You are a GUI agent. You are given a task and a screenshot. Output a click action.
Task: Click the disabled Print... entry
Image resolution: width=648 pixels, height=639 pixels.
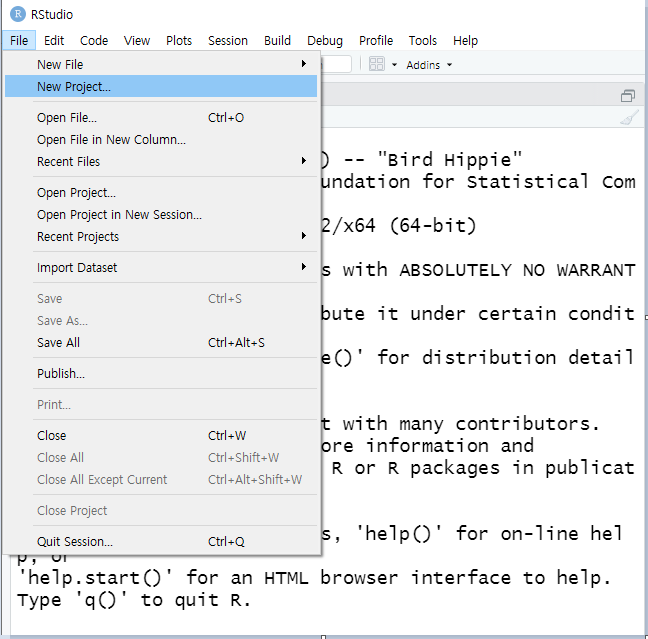161,404
